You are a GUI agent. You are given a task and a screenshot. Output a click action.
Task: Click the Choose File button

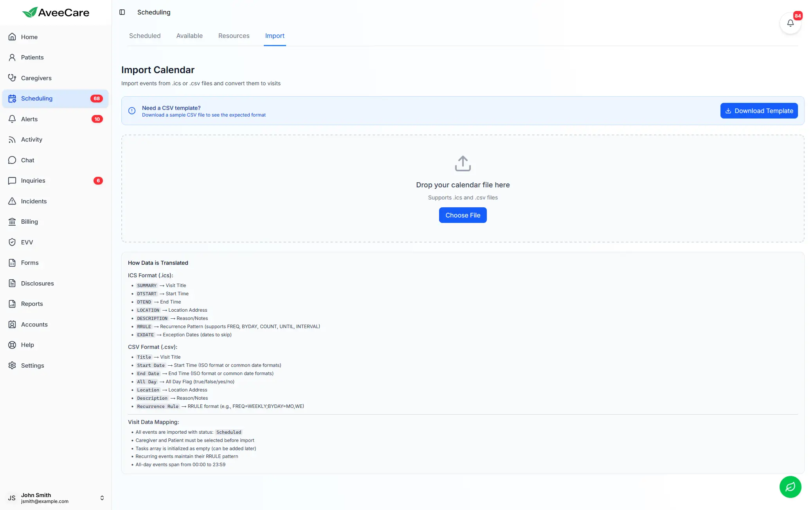tap(463, 215)
